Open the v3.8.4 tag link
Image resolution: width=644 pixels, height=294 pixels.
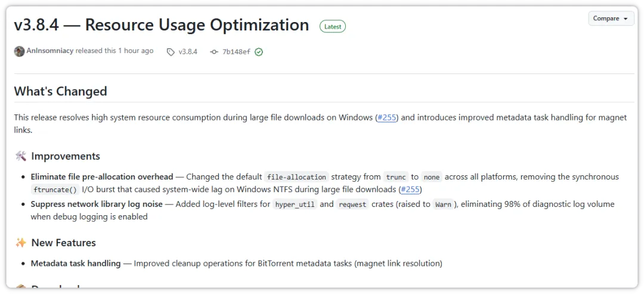click(187, 52)
